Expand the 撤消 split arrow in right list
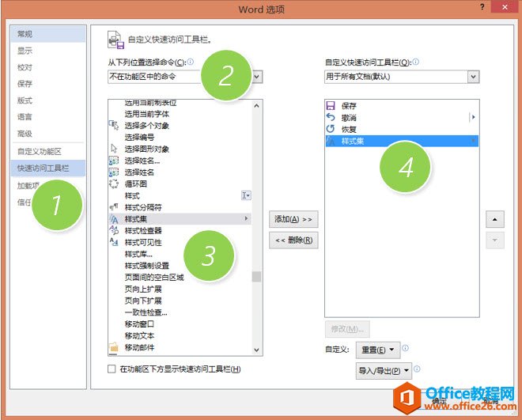This screenshot has width=522, height=420. coord(473,117)
